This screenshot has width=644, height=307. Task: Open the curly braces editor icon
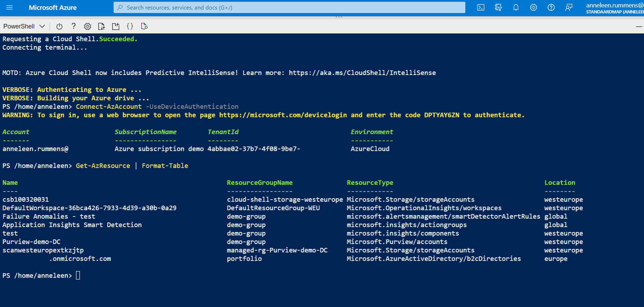coord(130,26)
